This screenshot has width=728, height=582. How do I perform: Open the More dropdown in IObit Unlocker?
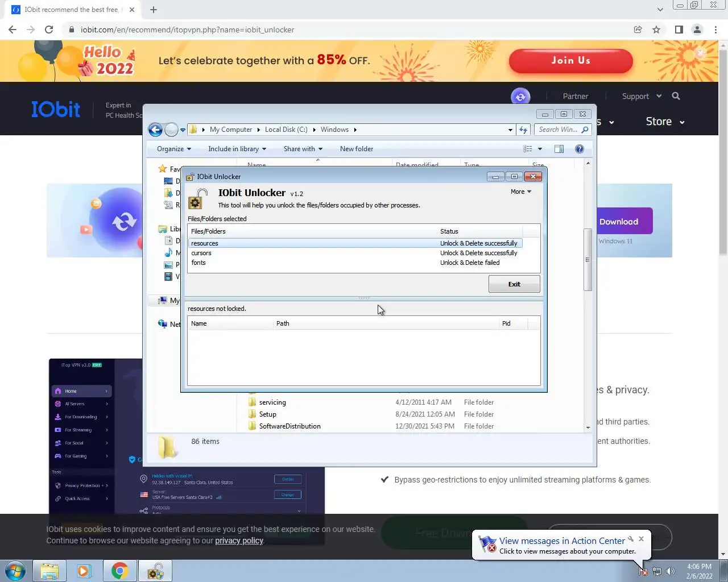tap(521, 192)
